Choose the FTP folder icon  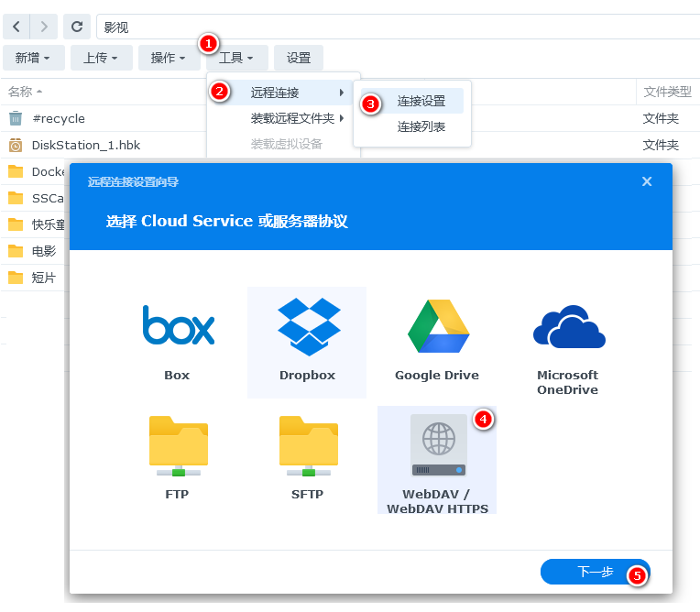(x=178, y=446)
